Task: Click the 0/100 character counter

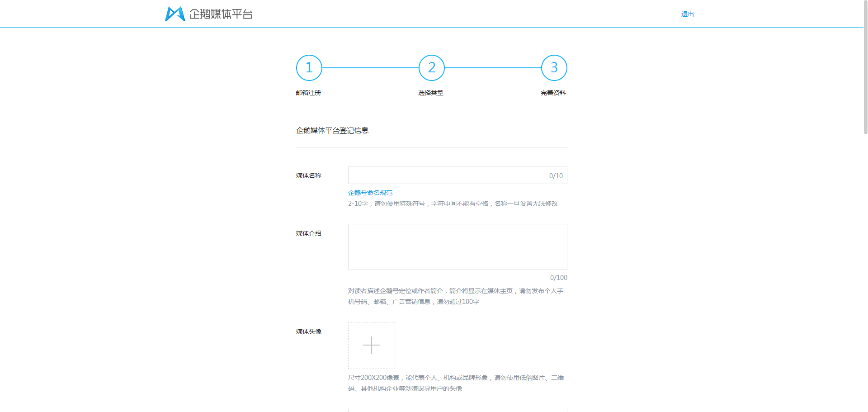Action: pos(558,278)
